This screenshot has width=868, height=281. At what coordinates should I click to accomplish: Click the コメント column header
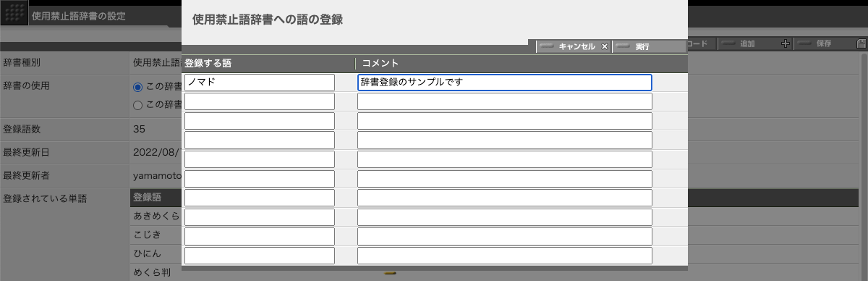tap(380, 63)
